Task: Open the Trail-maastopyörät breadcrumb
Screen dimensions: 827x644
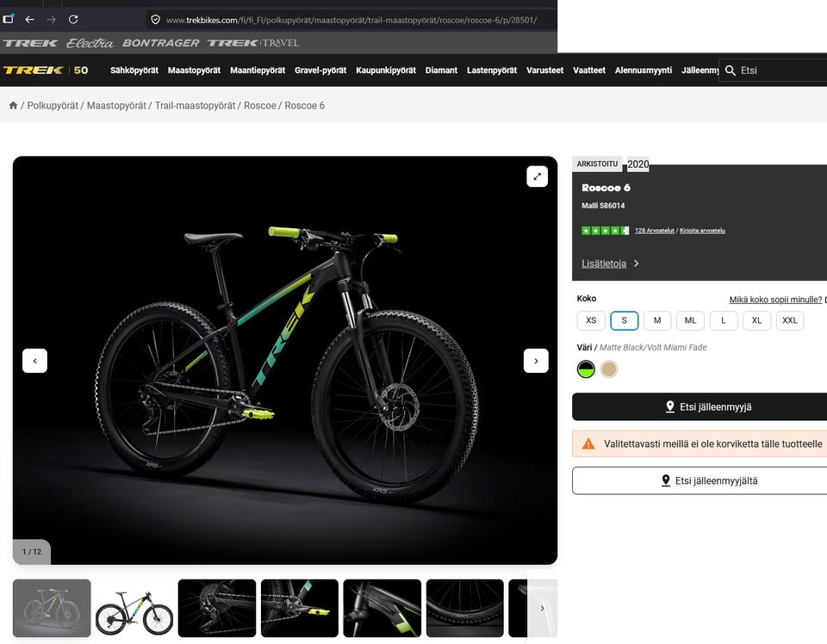Action: coord(196,105)
